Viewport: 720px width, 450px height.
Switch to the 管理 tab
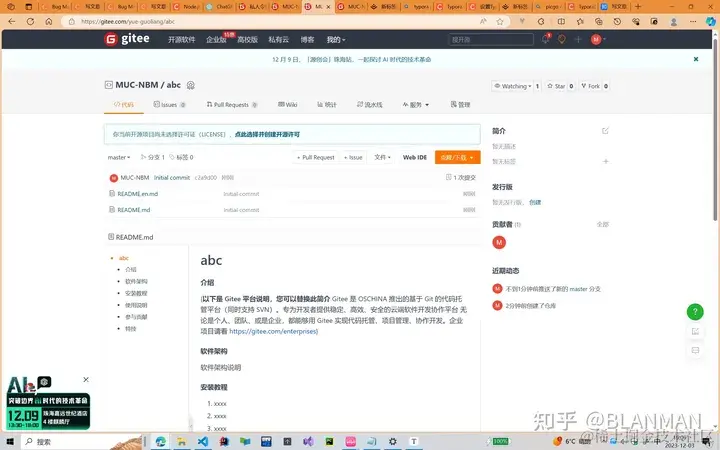click(460, 105)
